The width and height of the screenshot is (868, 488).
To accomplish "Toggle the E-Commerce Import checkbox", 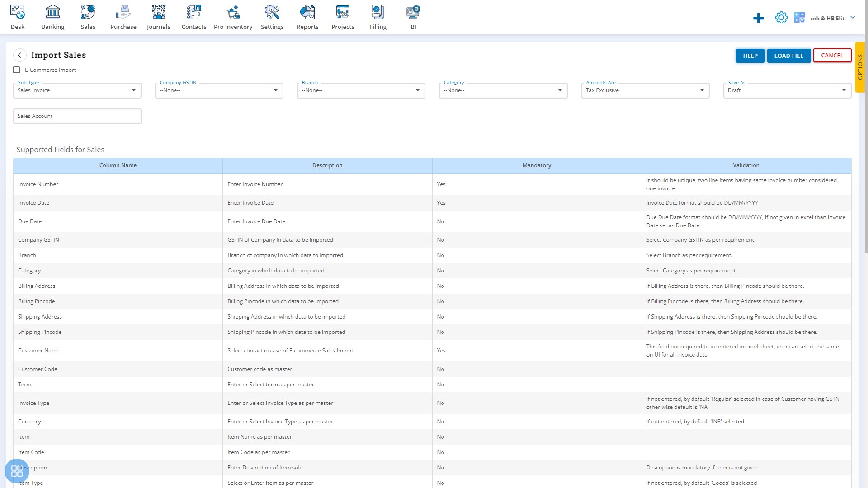I will (17, 70).
